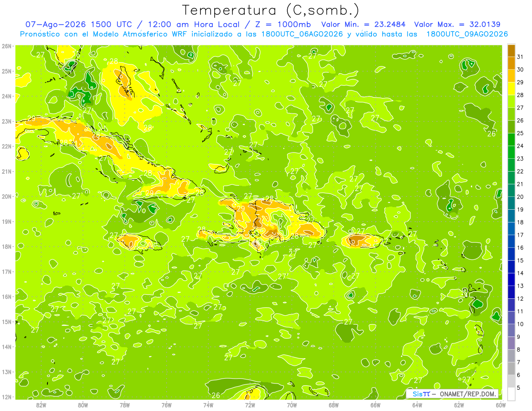
Task: Click the color scale value 5
Action: click(519, 388)
